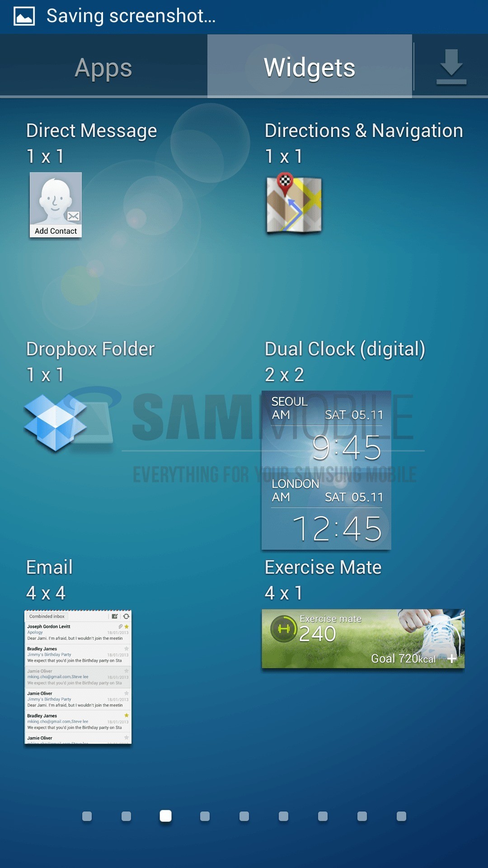Tap the downloaded apps arrow icon
Viewport: 488px width, 868px height.
pyautogui.click(x=451, y=67)
